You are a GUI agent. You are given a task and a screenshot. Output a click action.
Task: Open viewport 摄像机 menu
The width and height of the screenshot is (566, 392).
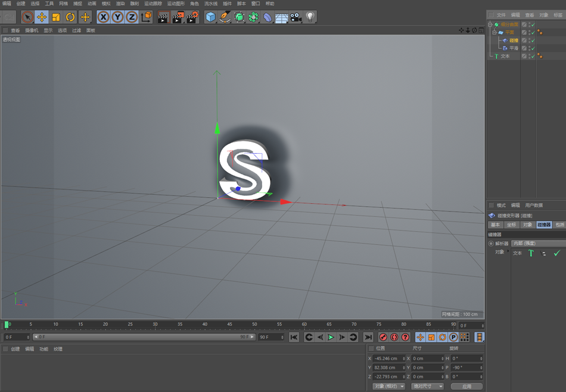(x=32, y=30)
